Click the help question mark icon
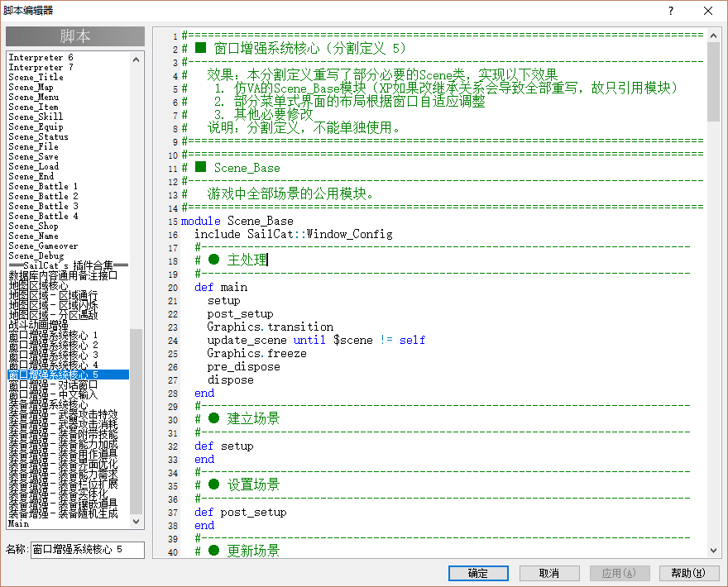Viewport: 728px width, 587px height. tap(671, 11)
